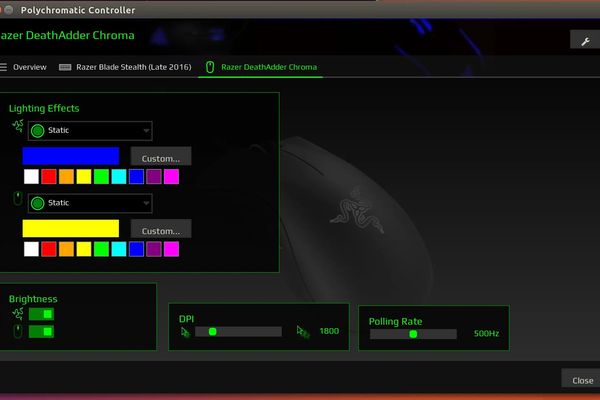Adjust the Polling Rate slider handle
Image resolution: width=600 pixels, height=400 pixels.
point(413,334)
